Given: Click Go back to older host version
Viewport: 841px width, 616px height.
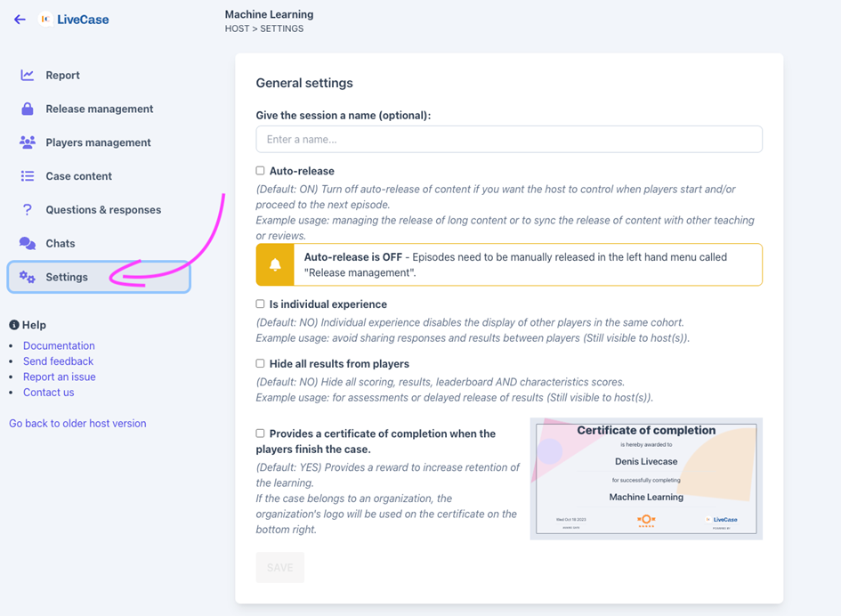Looking at the screenshot, I should (77, 424).
